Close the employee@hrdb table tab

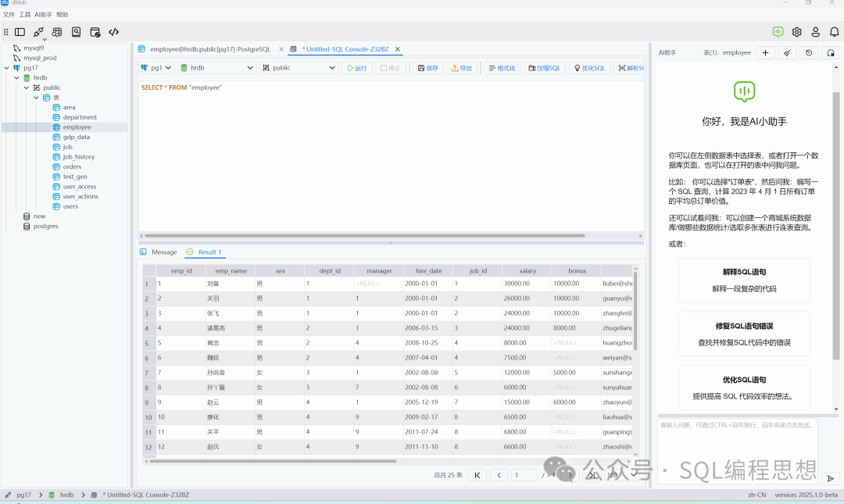[x=281, y=49]
